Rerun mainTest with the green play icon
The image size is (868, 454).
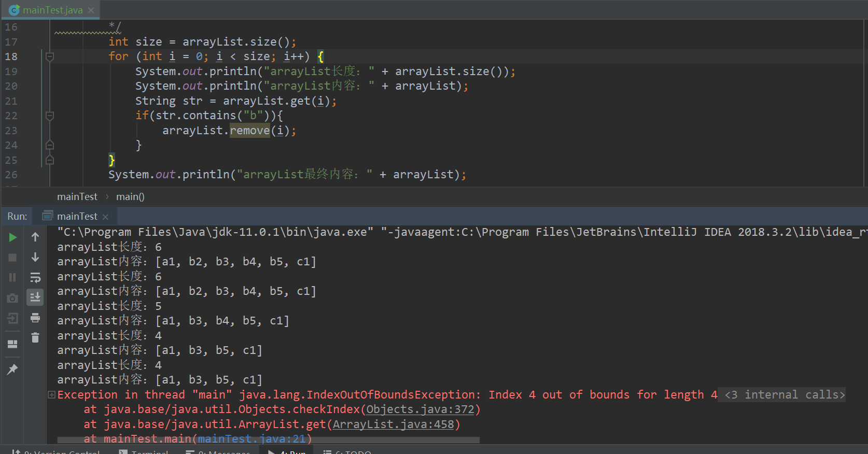pos(13,237)
